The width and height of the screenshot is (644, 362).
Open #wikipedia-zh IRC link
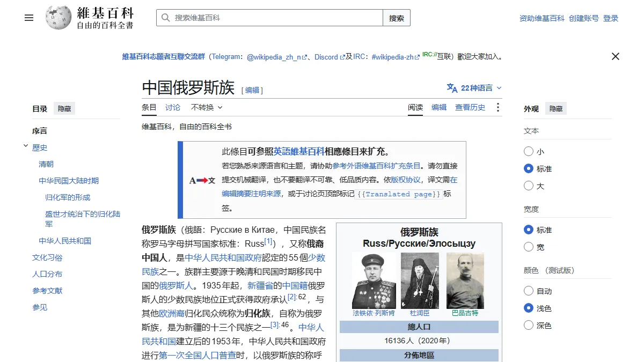tap(396, 57)
